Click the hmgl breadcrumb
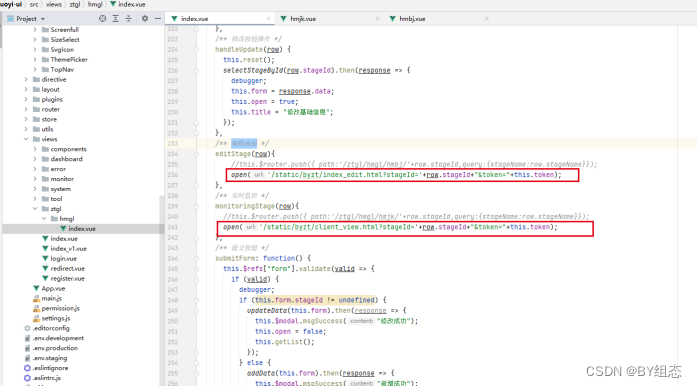Screen dimensions: 697x387 tap(95, 4)
